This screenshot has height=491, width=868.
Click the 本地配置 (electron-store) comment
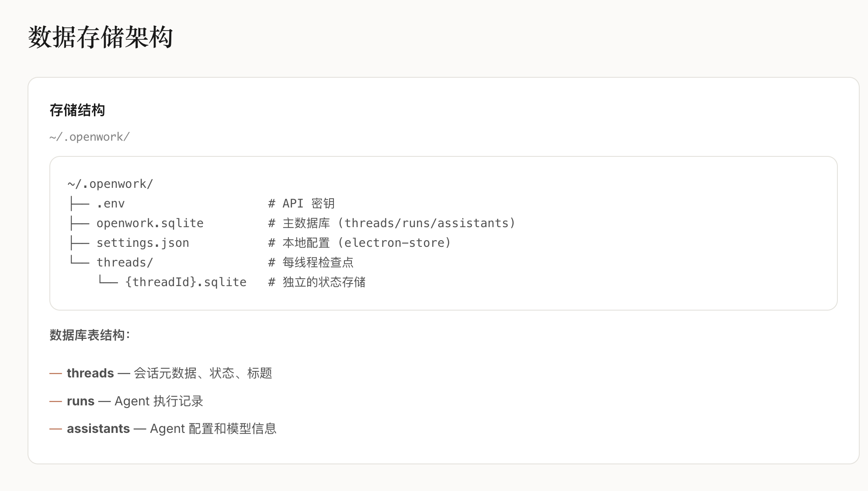360,243
